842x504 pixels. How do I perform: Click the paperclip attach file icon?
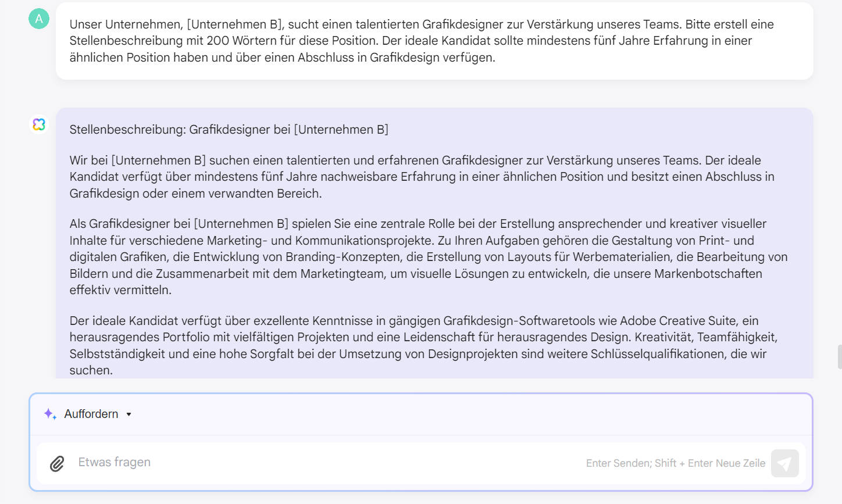(x=57, y=463)
